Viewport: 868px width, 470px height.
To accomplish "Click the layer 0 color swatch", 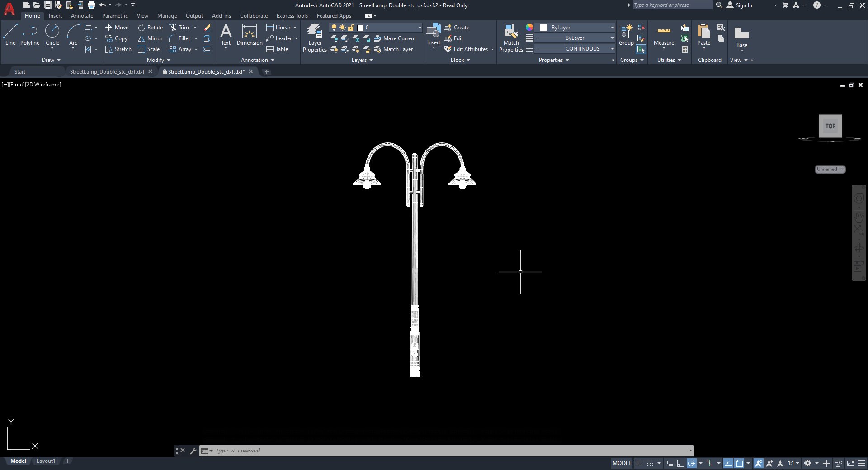I will (360, 28).
